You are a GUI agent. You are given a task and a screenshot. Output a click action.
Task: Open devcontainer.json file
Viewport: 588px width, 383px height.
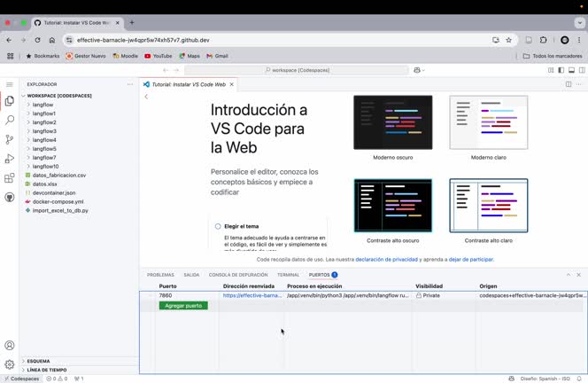coord(54,193)
